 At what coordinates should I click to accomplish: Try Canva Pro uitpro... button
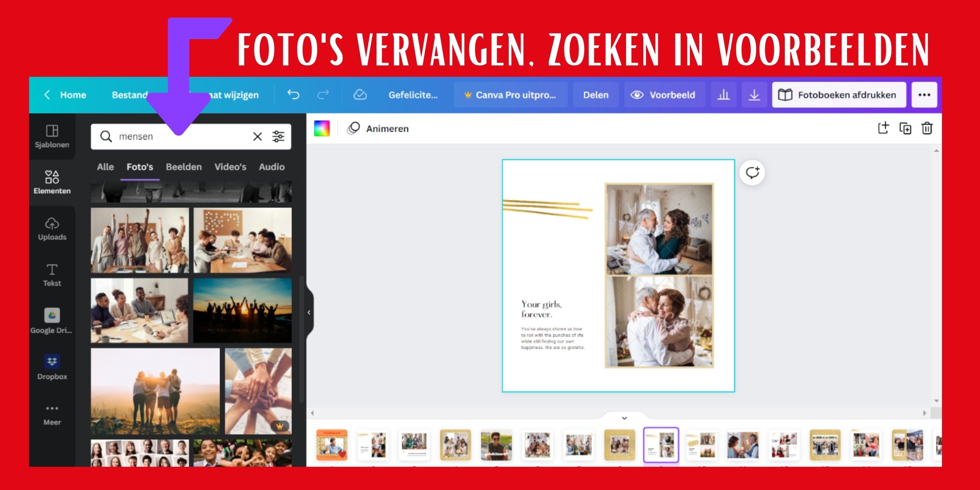510,95
